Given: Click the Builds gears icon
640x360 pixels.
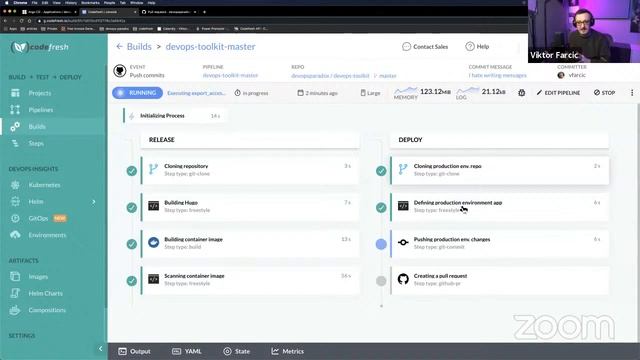Looking at the screenshot, I should 15,127.
